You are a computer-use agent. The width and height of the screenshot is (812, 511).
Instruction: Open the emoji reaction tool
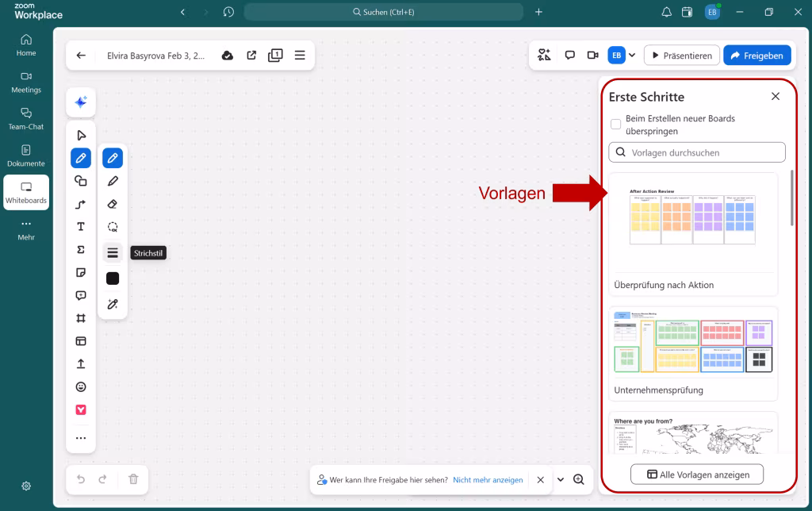coord(80,386)
